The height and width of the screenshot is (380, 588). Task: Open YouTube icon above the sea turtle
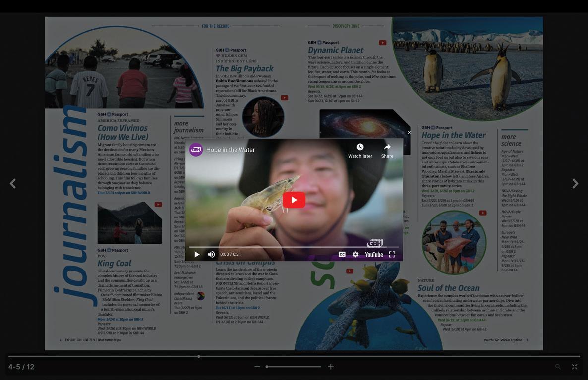click(x=350, y=271)
